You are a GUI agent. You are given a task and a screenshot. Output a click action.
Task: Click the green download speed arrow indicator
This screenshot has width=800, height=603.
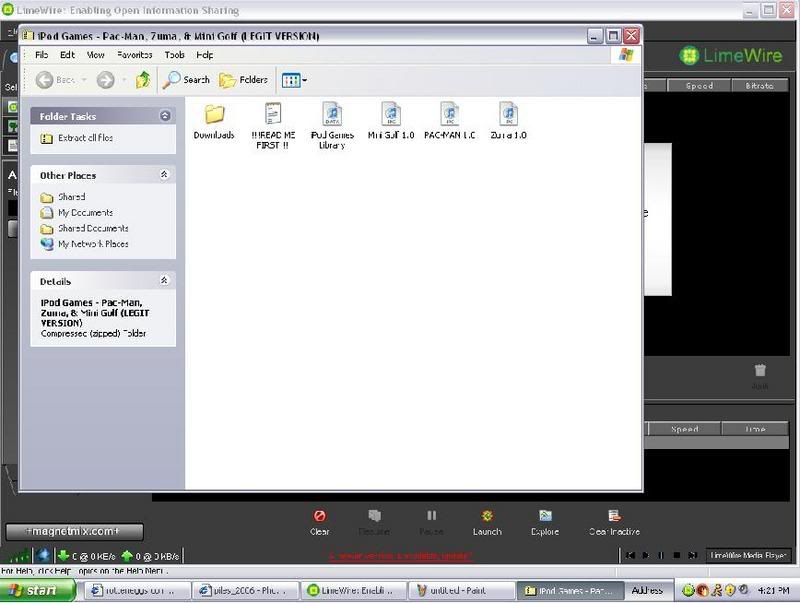tap(63, 556)
